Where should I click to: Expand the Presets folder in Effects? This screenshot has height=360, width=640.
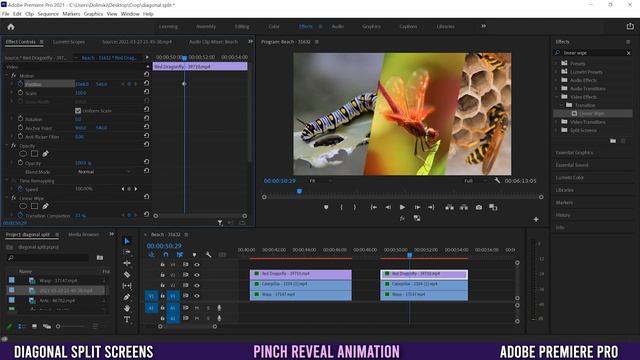(x=556, y=63)
